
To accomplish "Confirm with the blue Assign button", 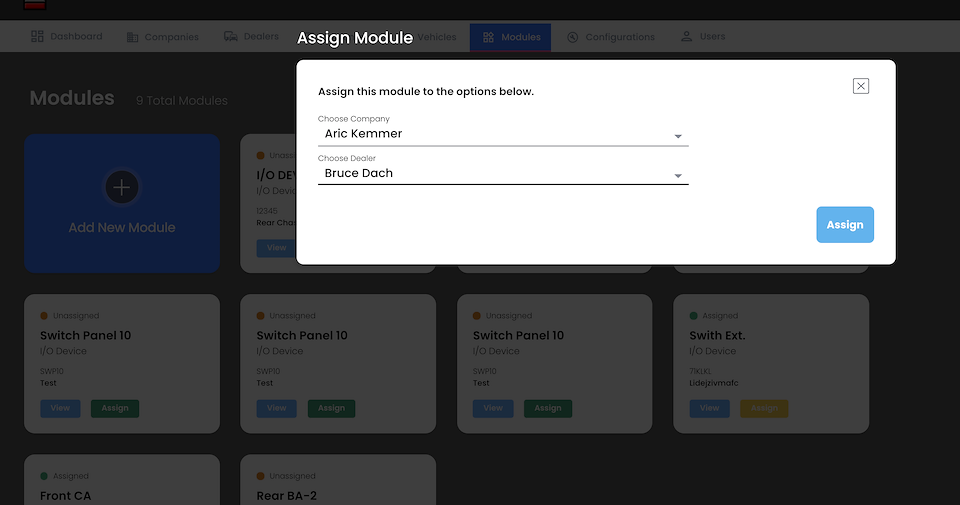I will [x=845, y=225].
